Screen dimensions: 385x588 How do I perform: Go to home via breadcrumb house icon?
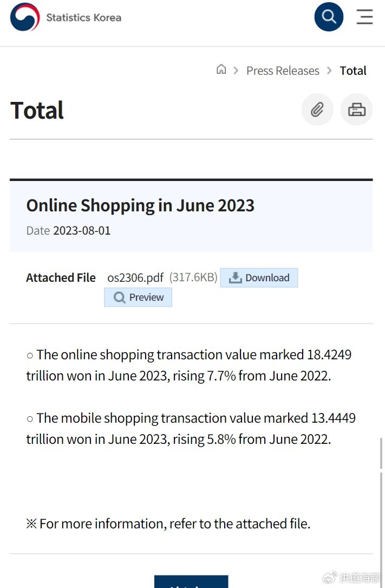click(221, 69)
